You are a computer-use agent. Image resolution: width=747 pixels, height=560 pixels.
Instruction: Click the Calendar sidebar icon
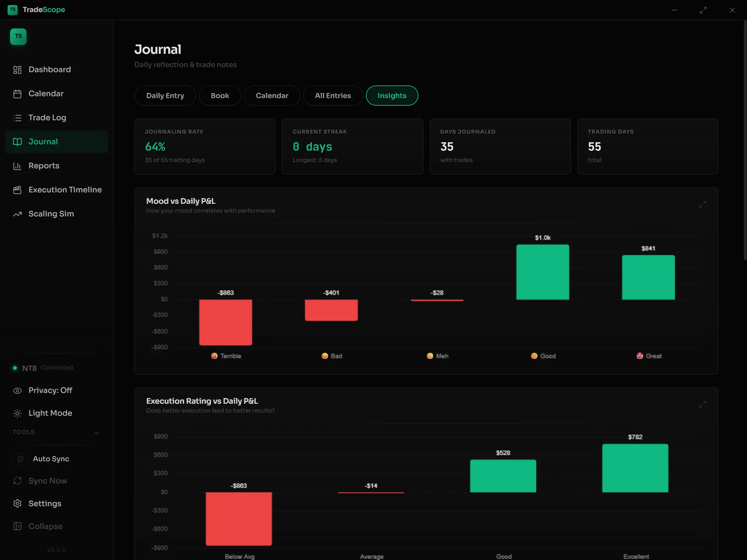click(x=17, y=94)
